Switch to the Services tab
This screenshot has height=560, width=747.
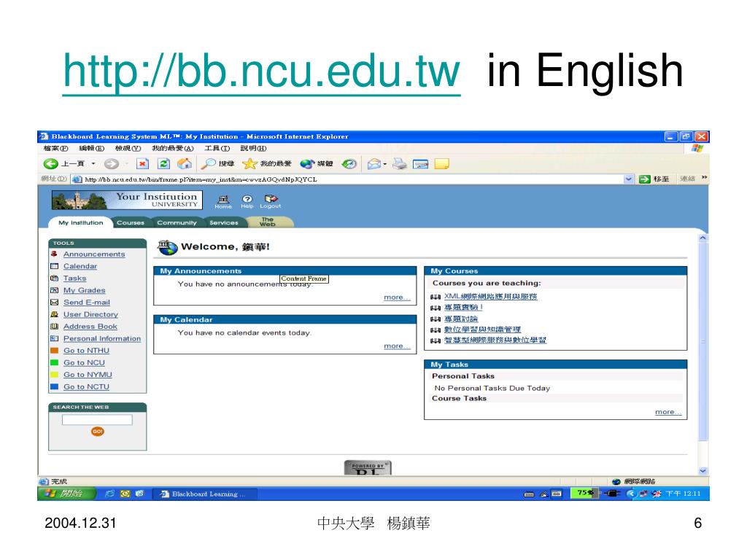(x=224, y=222)
